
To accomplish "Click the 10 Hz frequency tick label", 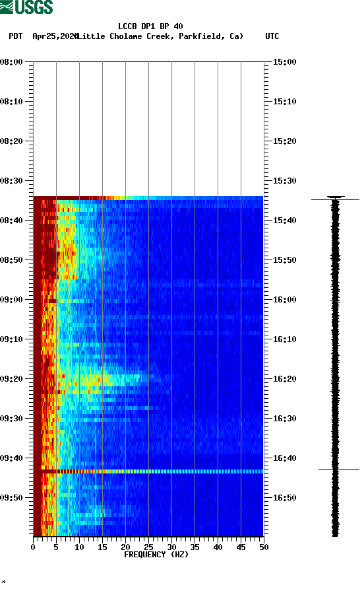I will pyautogui.click(x=79, y=547).
